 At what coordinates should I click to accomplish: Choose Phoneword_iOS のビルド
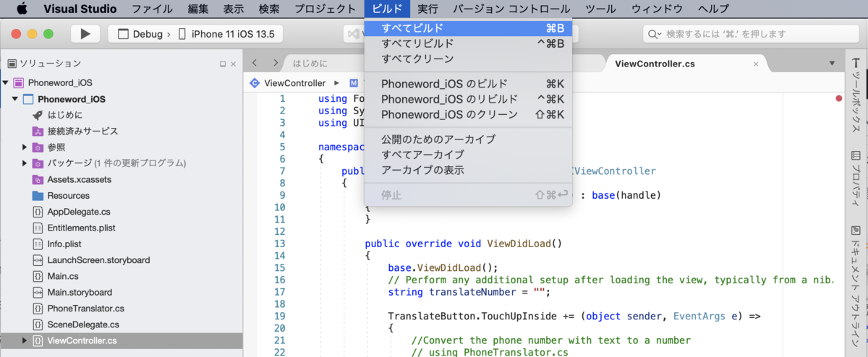click(x=469, y=84)
